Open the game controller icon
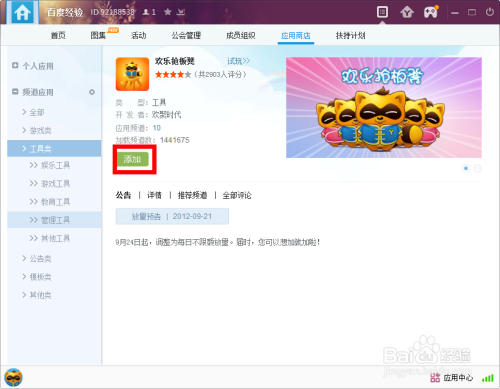Viewport: 500px width, 389px height. (431, 12)
